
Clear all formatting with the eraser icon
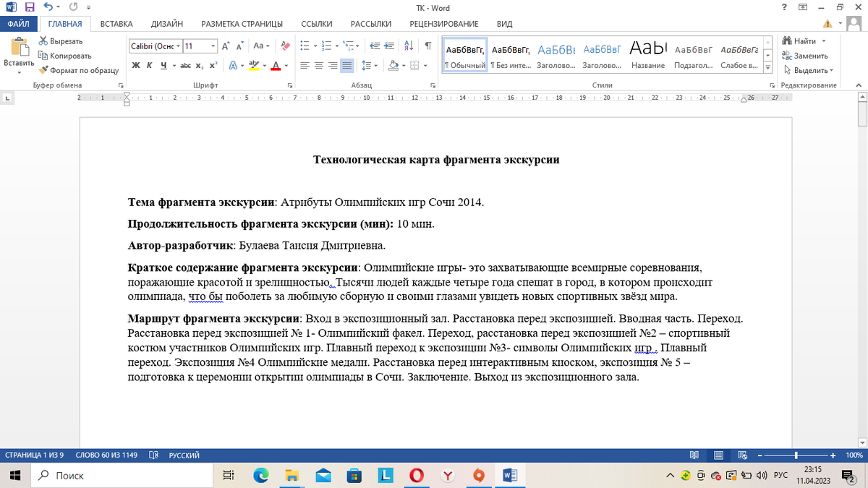click(x=284, y=46)
